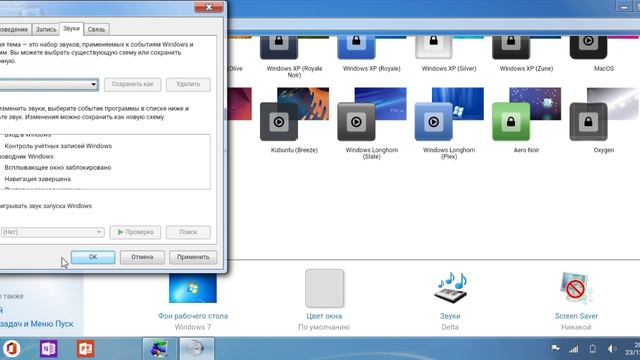The image size is (640, 360).
Task: Open the volume speaker tray icon
Action: (x=611, y=349)
